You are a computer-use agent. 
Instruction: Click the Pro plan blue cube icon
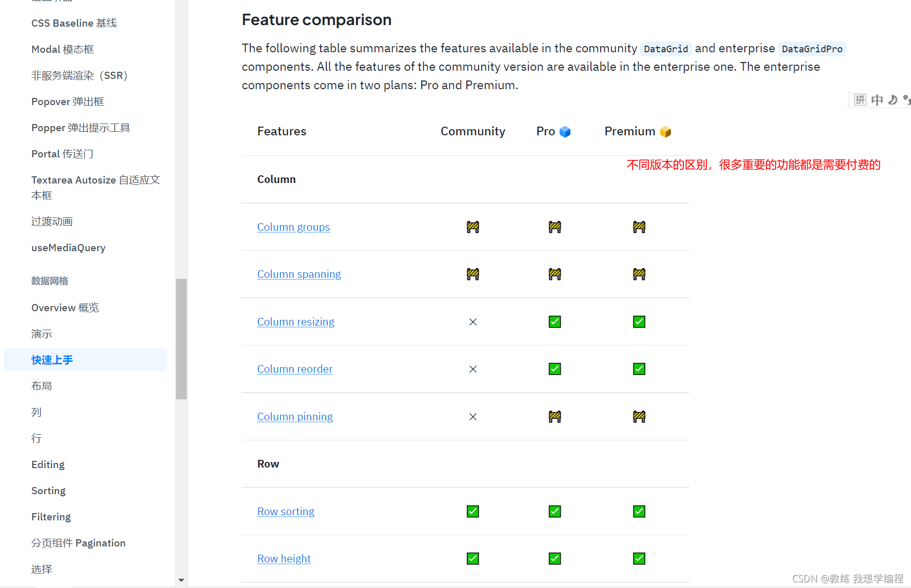[x=565, y=132]
